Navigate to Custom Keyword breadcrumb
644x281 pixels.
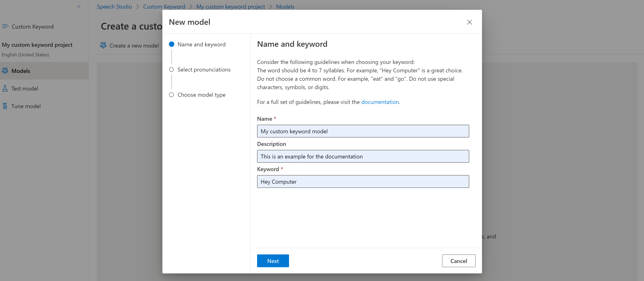point(163,6)
